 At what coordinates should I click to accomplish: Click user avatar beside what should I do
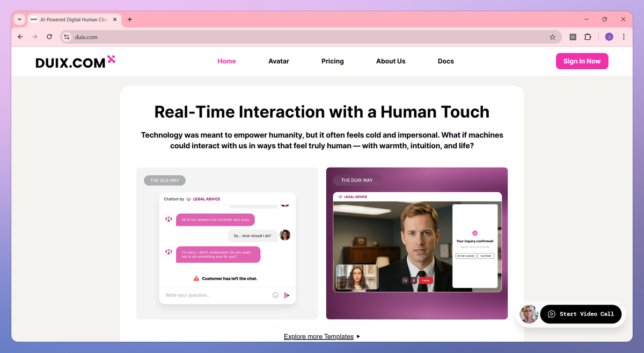pos(285,235)
